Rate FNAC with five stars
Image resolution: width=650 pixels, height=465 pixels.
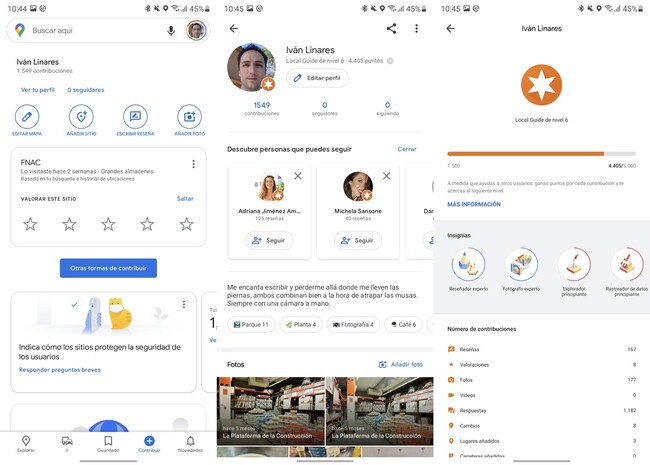point(186,224)
